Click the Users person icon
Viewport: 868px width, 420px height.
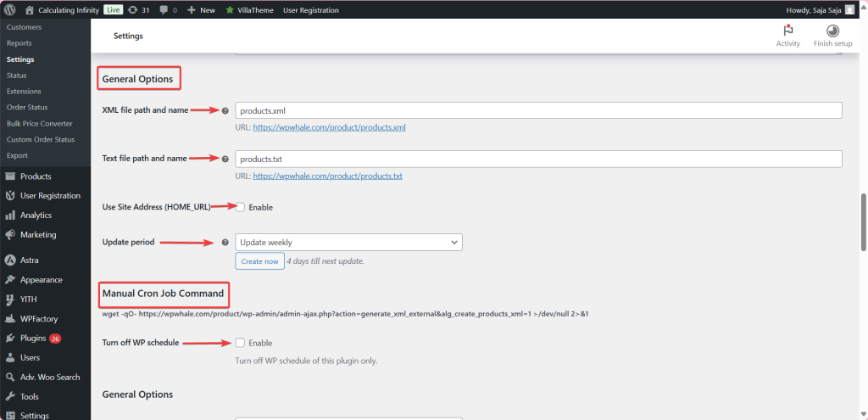(x=10, y=357)
